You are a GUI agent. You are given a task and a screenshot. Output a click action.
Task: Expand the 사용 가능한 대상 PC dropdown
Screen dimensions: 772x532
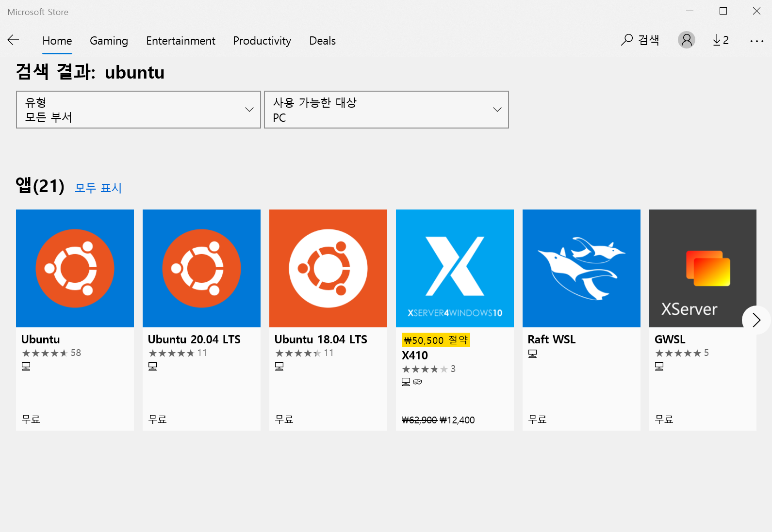click(386, 110)
